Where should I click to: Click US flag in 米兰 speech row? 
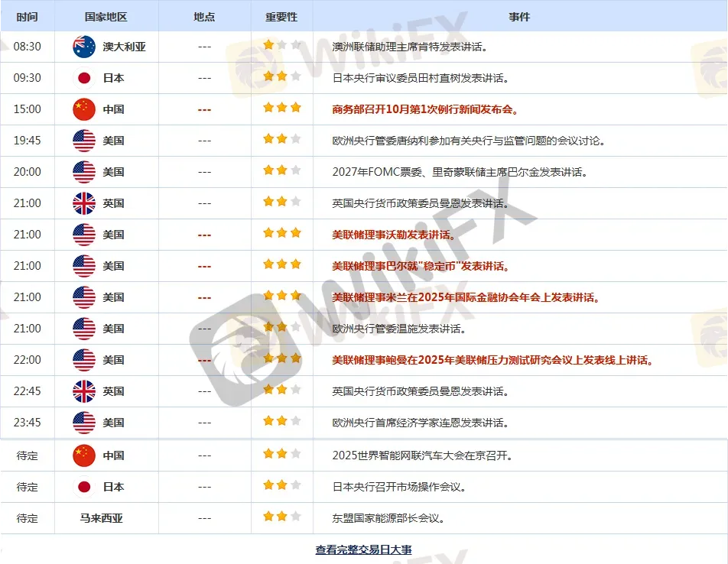(x=84, y=297)
